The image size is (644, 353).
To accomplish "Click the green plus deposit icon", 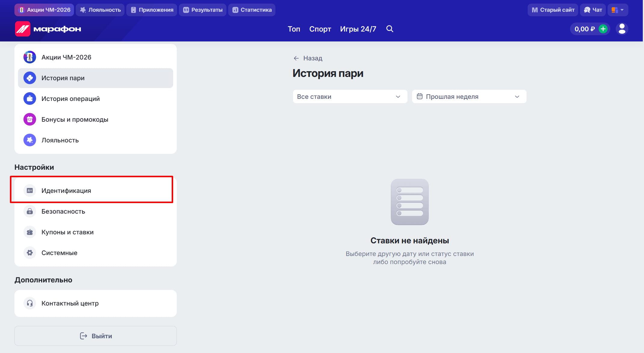I will (603, 29).
